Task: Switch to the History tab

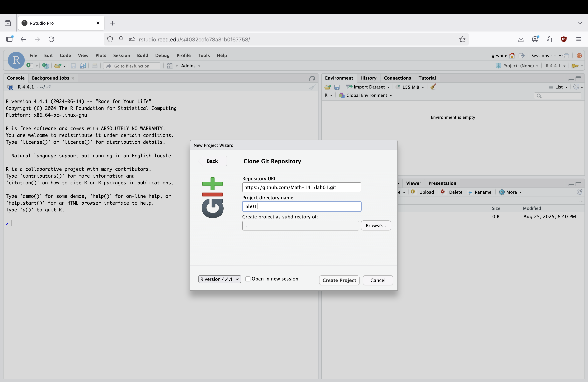Action: 368,78
